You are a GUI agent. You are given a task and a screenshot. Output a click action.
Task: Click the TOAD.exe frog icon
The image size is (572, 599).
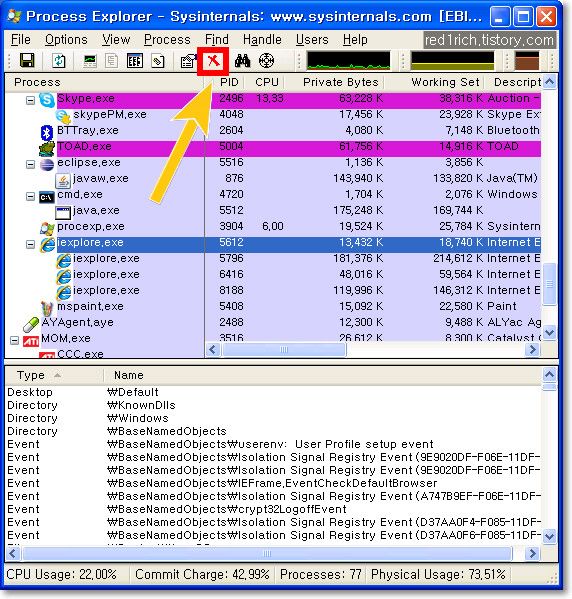[47, 148]
